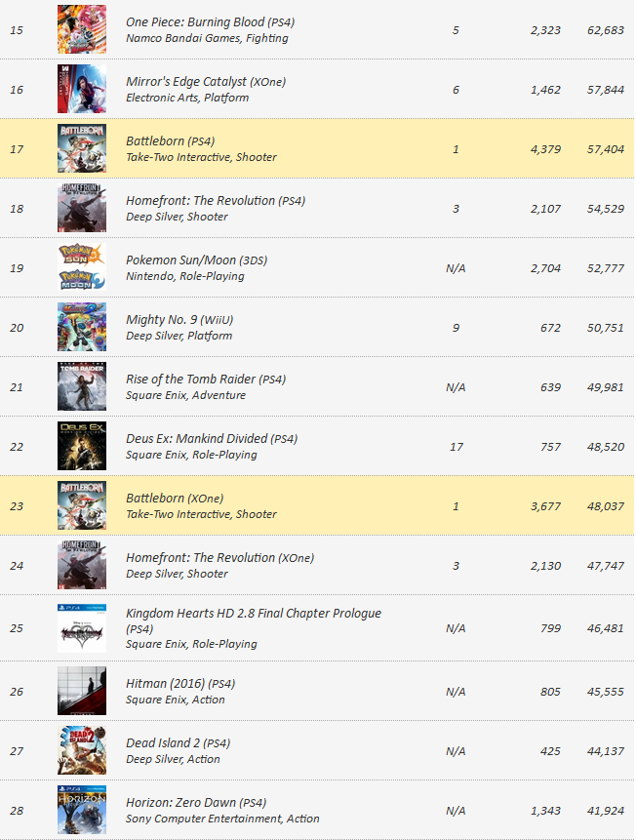Open the Mighty No. 9 (WiiU) title
Viewport: 636px width, 840px height.
[179, 319]
